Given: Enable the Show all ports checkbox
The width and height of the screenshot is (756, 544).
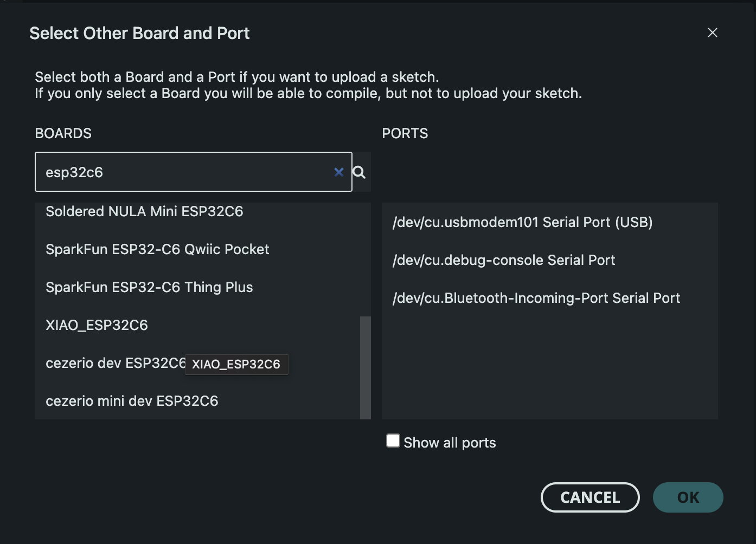Looking at the screenshot, I should click(393, 441).
